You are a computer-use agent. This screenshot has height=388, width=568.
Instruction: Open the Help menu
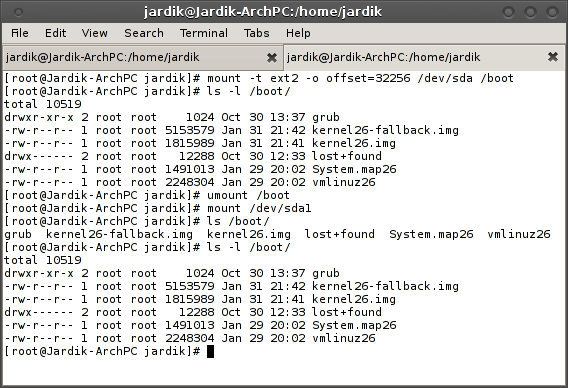(298, 33)
